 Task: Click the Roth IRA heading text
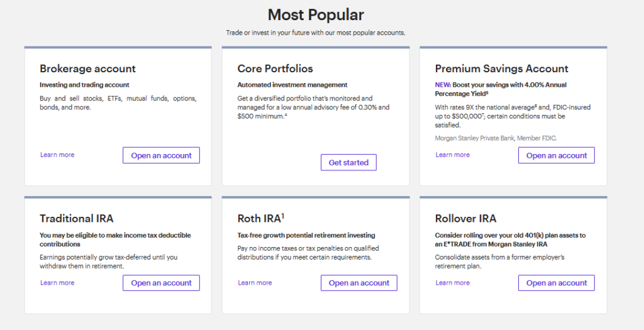click(x=258, y=219)
